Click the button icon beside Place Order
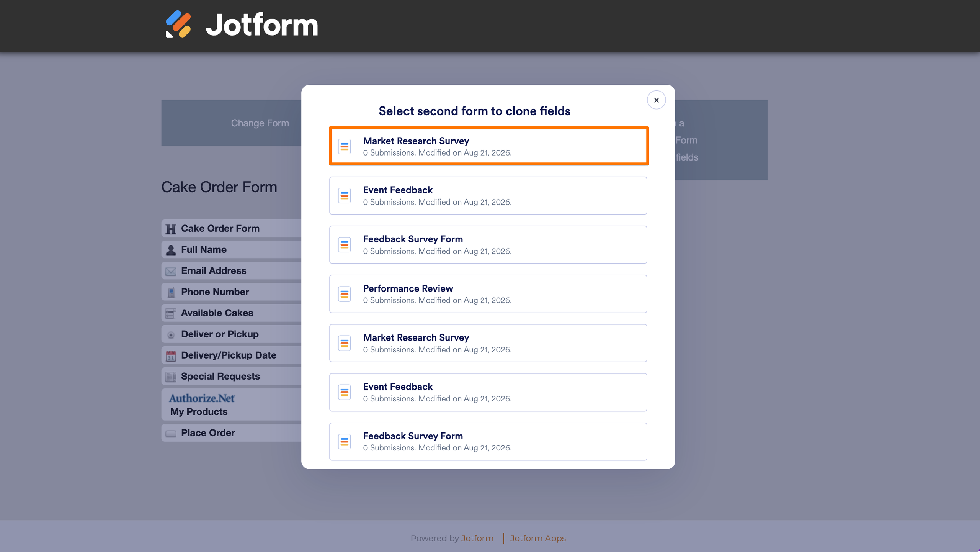Viewport: 980px width, 552px height. point(171,433)
